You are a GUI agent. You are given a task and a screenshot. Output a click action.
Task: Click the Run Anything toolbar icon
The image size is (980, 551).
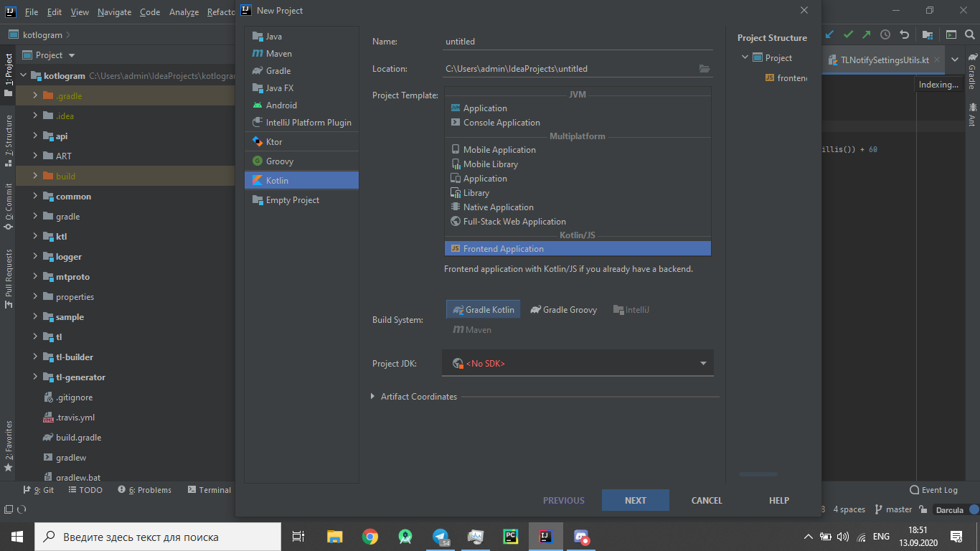point(951,34)
